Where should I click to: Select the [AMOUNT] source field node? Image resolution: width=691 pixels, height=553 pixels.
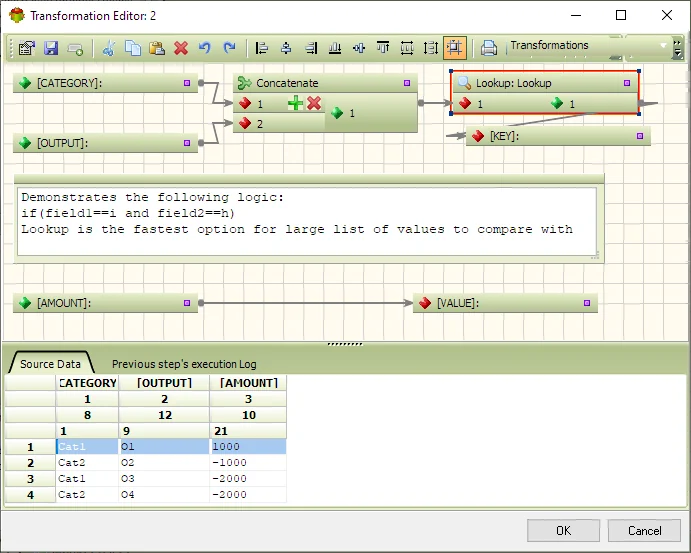pyautogui.click(x=105, y=303)
